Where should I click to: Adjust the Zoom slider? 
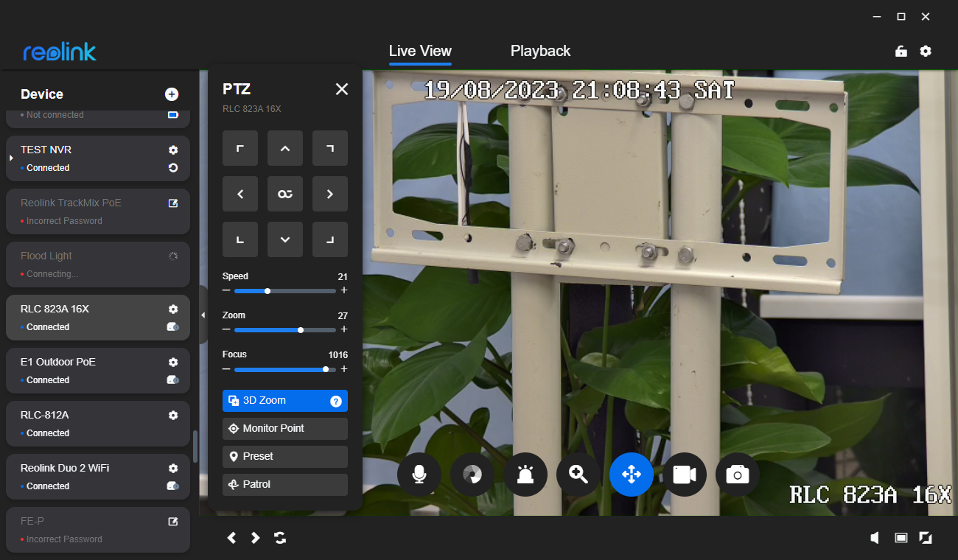[285, 330]
